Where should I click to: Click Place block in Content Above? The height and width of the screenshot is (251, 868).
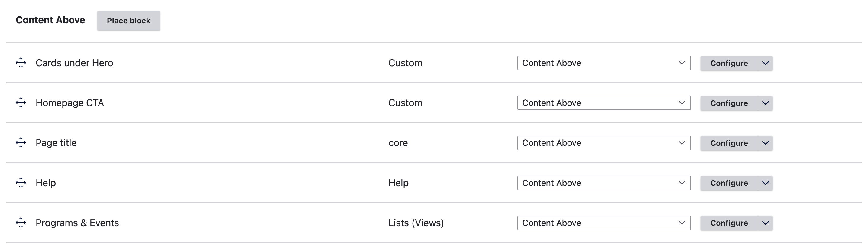128,21
